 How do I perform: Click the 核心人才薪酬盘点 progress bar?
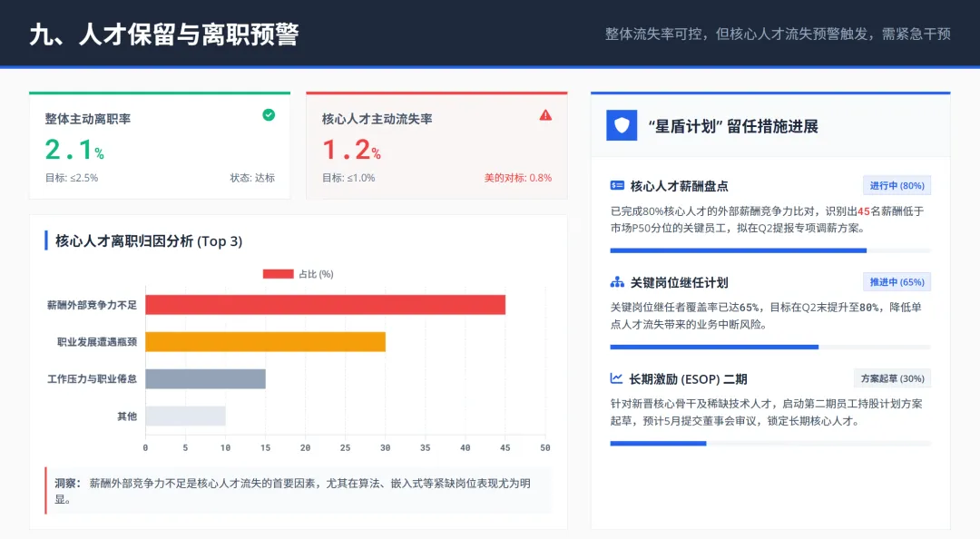click(x=770, y=250)
